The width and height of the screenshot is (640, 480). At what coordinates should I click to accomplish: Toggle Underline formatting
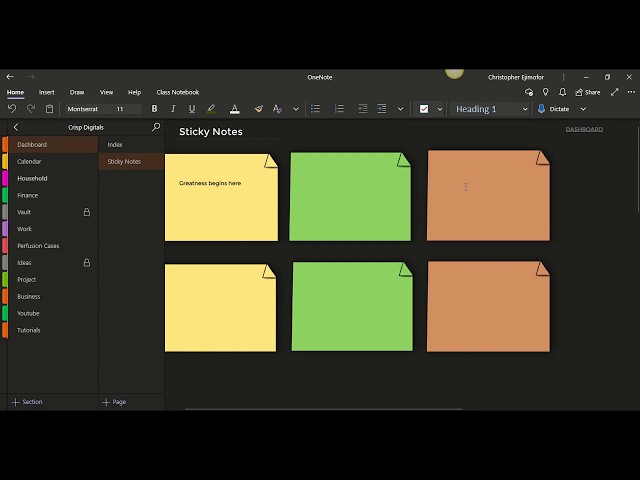point(192,109)
